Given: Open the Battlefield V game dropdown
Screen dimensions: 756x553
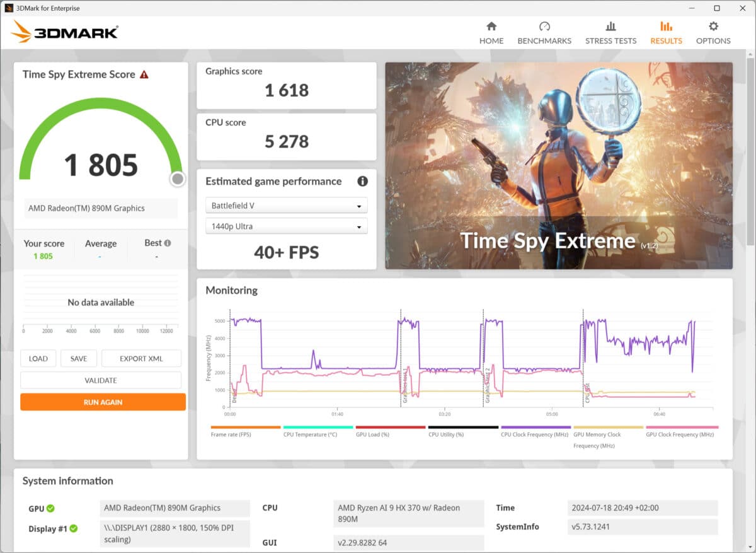Looking at the screenshot, I should [x=287, y=206].
